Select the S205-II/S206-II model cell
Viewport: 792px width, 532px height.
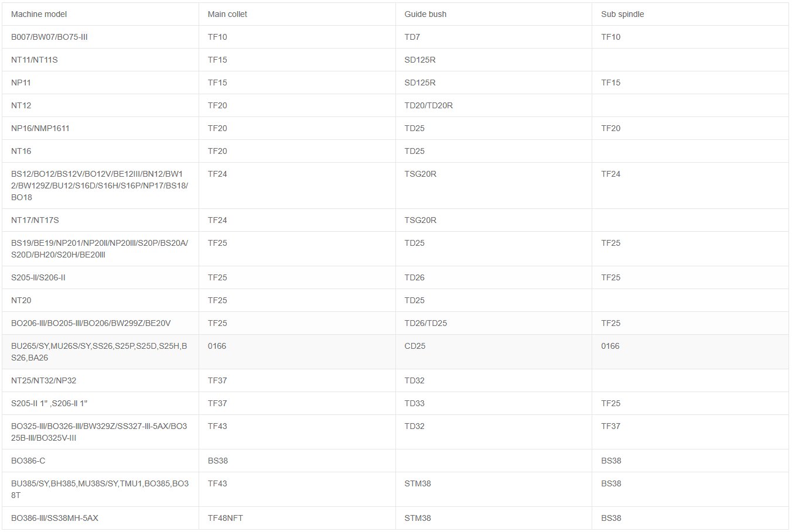click(100, 277)
